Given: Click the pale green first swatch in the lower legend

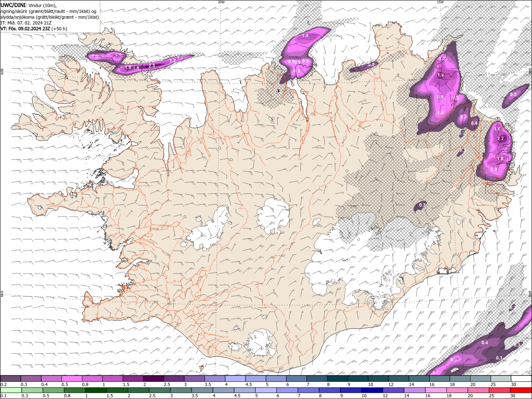Looking at the screenshot, I should (x=11, y=390).
